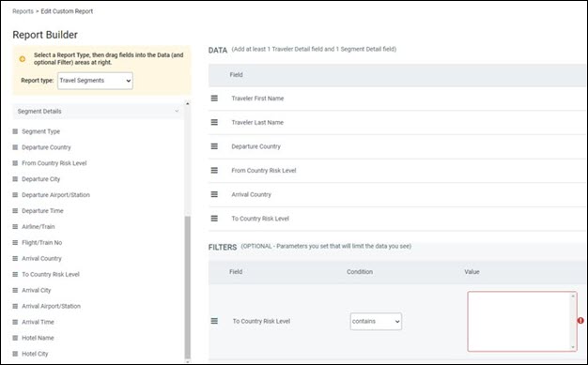Image resolution: width=588 pixels, height=365 pixels.
Task: Select 'Hotel City' in the field list
Action: click(35, 354)
